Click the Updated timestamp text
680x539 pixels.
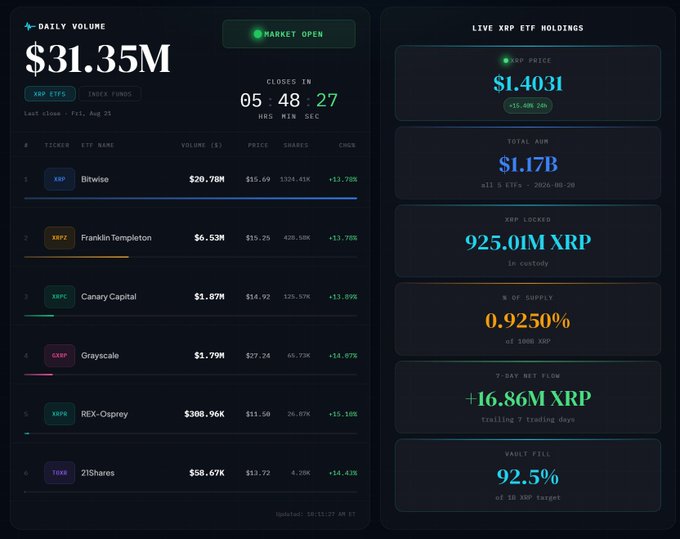coord(315,514)
